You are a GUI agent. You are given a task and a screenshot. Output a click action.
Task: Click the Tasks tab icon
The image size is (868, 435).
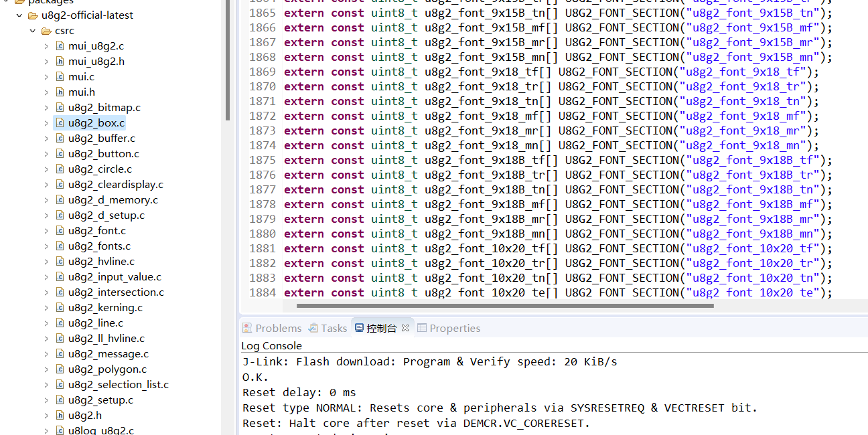coord(313,328)
